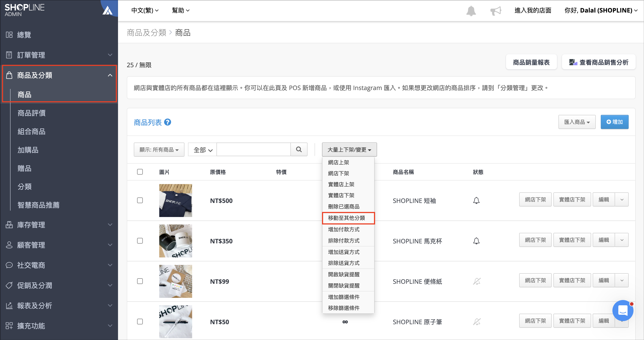Viewport: 644px width, 340px height.
Task: Select 網店上架 from bulk menu
Action: click(x=338, y=163)
